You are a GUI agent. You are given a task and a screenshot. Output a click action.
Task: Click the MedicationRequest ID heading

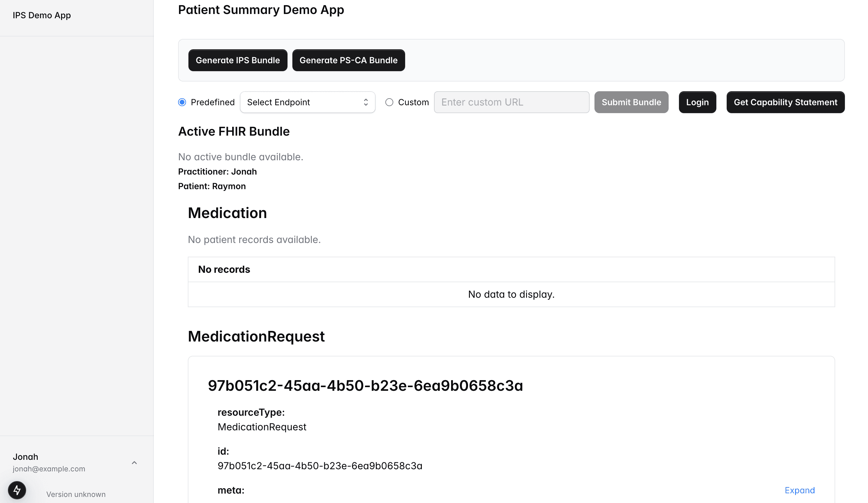click(x=365, y=385)
